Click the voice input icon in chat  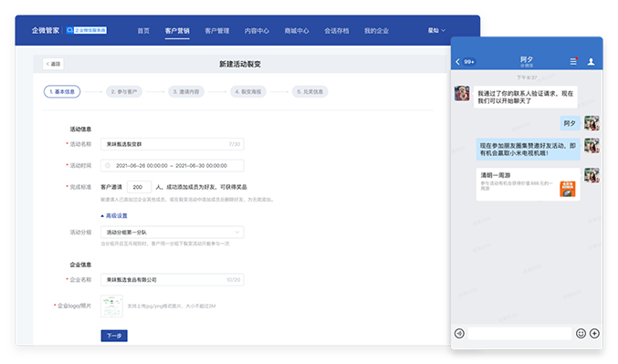(x=459, y=334)
